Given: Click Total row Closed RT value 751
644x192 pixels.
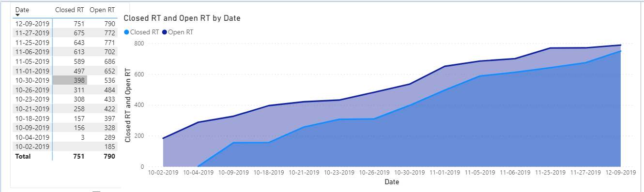Looking at the screenshot, I should pyautogui.click(x=79, y=156).
